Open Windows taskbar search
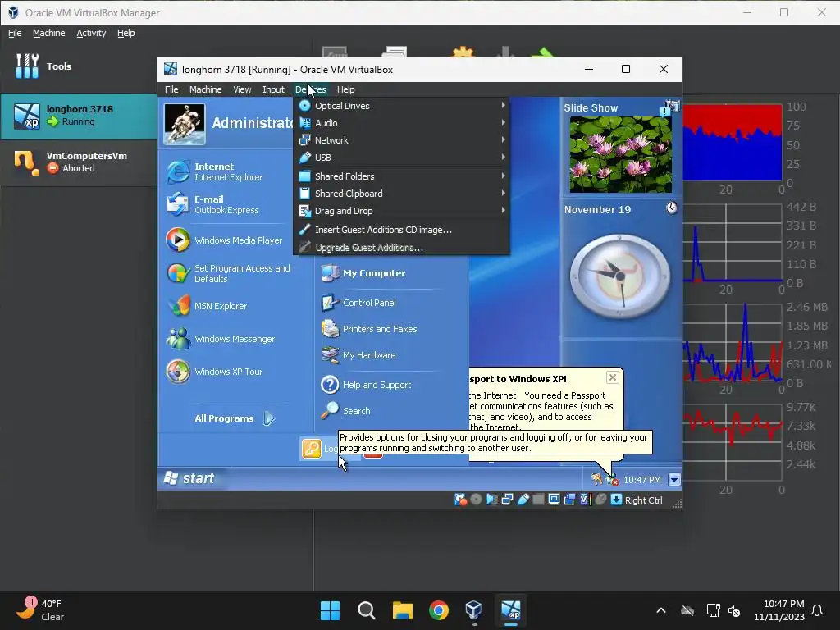Image resolution: width=840 pixels, height=630 pixels. [x=367, y=610]
